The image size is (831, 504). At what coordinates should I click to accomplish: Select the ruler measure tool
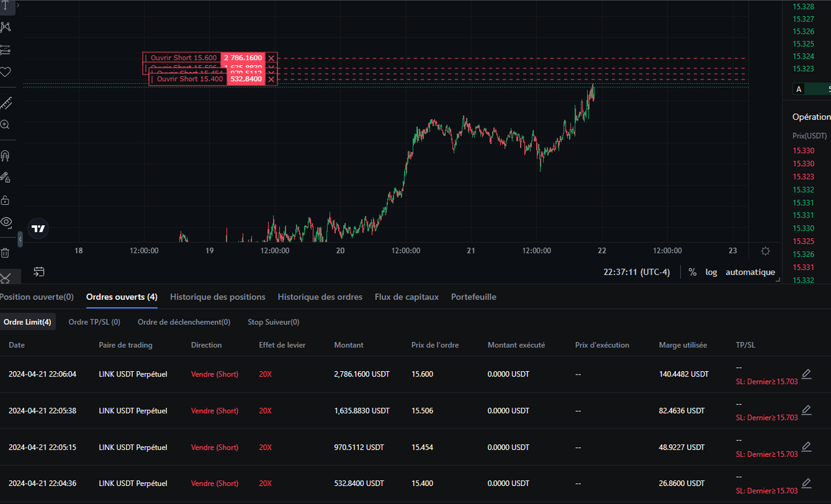pyautogui.click(x=6, y=104)
